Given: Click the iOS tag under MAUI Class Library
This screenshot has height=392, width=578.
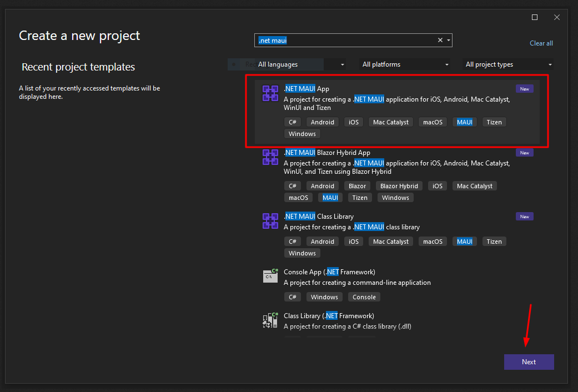Looking at the screenshot, I should coord(354,242).
